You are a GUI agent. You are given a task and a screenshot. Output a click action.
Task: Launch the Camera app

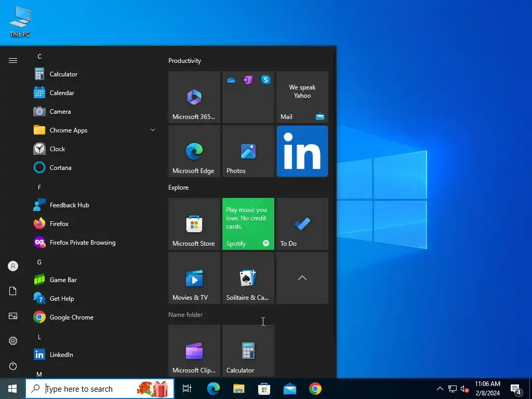95,111
